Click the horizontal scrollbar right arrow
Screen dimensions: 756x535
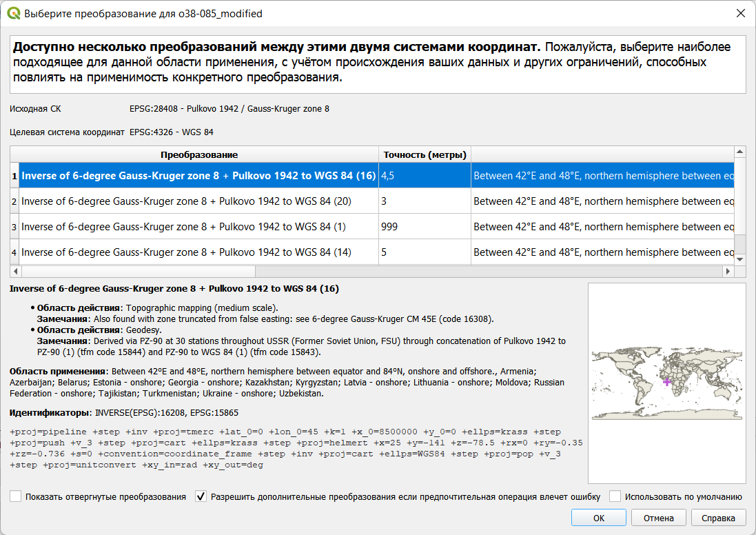point(728,271)
